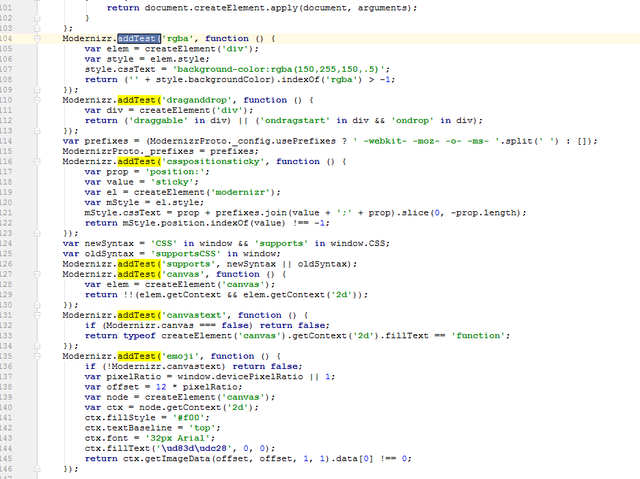640x479 pixels.
Task: Click 'arguments' in the createElement.apply call
Action: click(x=382, y=8)
